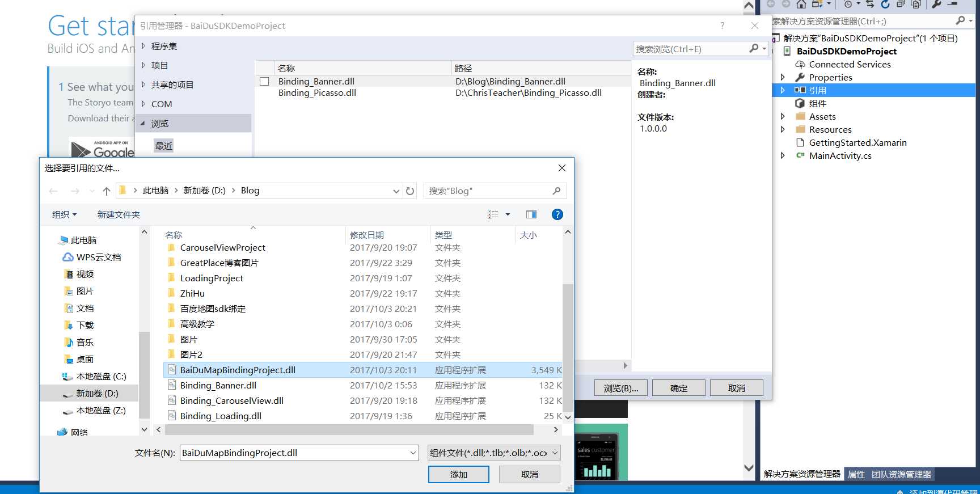The image size is (980, 494).
Task: Switch to 团队资源管理器 tab
Action: tap(902, 474)
